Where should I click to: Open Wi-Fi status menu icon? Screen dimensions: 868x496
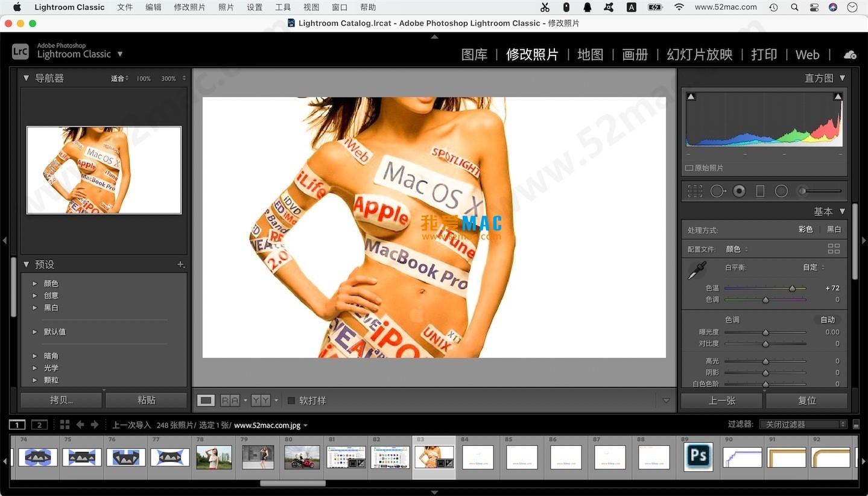coord(679,7)
